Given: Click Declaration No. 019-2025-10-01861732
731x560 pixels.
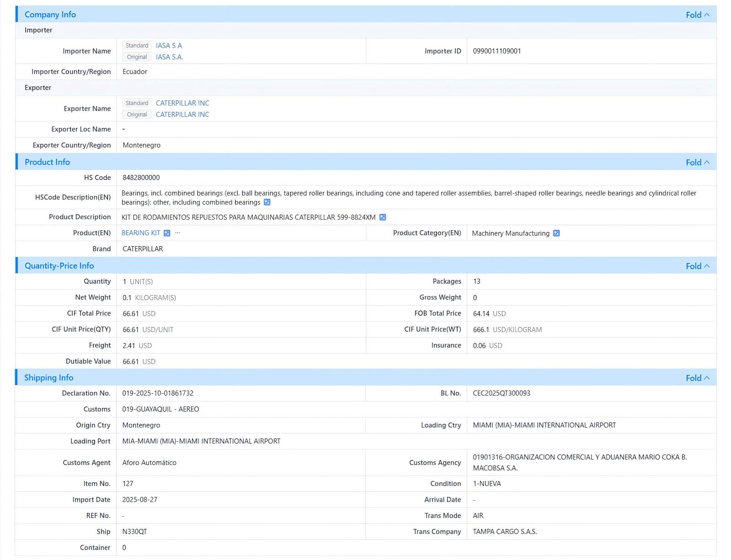Looking at the screenshot, I should click(158, 393).
